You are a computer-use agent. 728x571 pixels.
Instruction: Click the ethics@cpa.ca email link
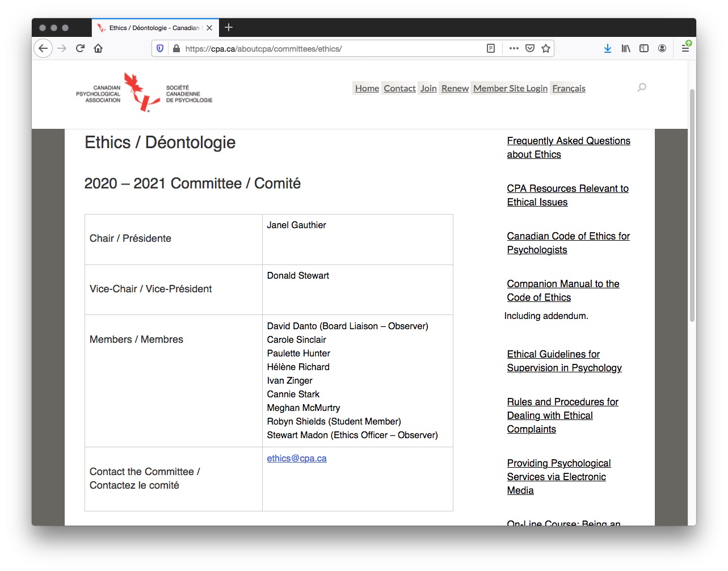297,458
